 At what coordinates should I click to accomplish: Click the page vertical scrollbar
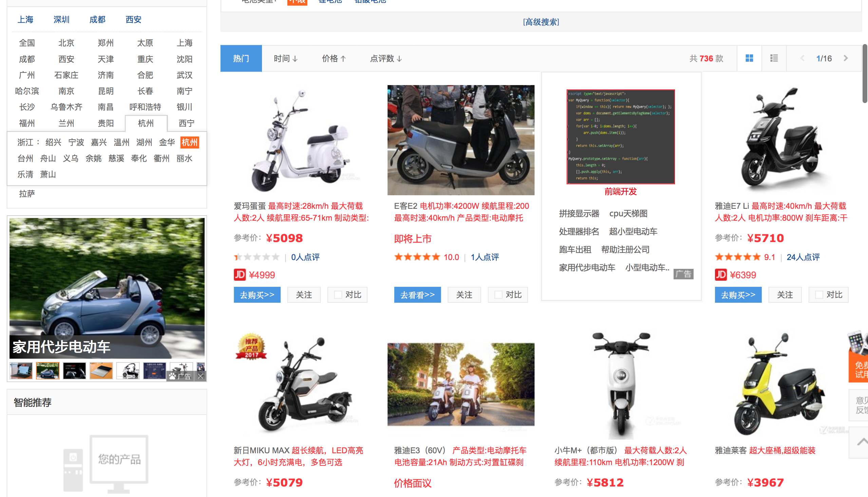point(865,73)
